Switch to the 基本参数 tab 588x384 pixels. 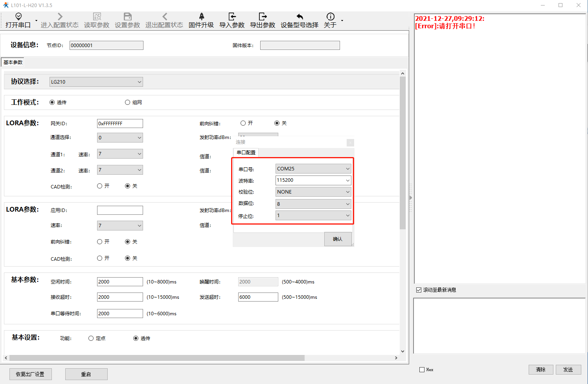coord(13,62)
